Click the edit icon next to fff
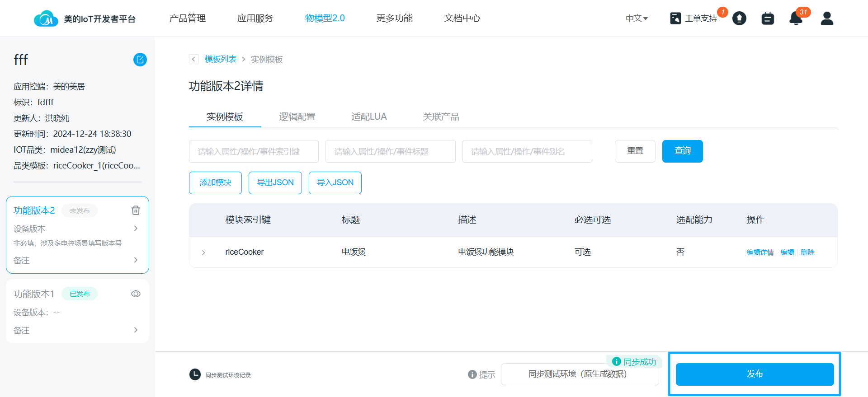Viewport: 868px width, 397px height. tap(140, 60)
